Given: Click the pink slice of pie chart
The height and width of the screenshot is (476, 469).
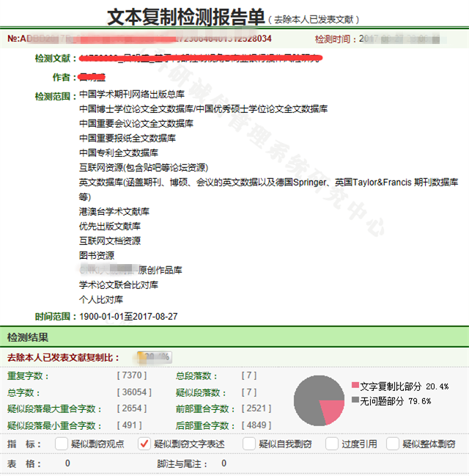Looking at the screenshot, I should coord(332,411).
